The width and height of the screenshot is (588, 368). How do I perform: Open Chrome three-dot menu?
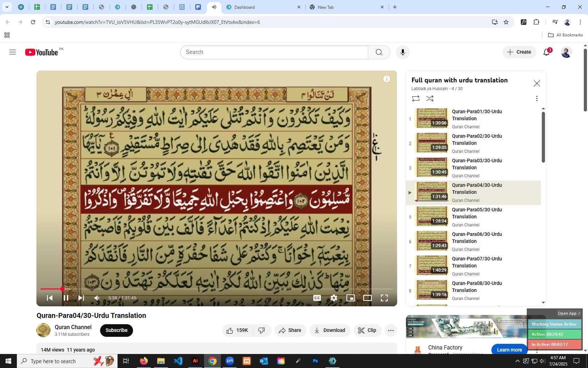580,22
